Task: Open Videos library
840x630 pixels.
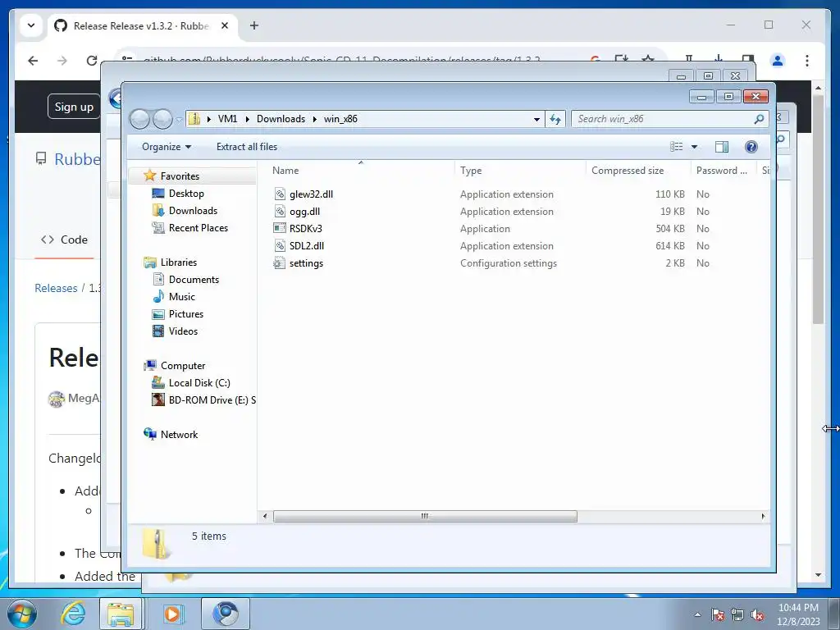Action: point(183,331)
